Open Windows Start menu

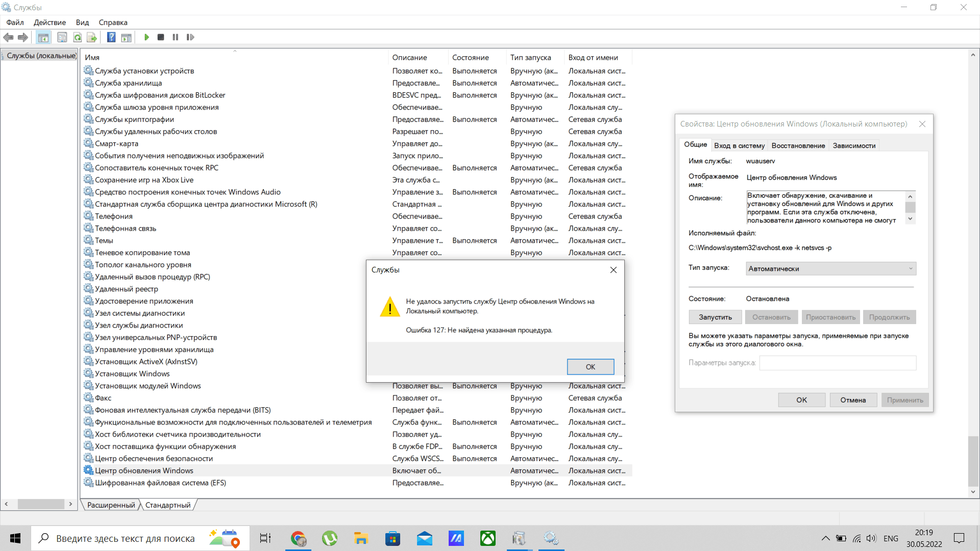pos(15,538)
